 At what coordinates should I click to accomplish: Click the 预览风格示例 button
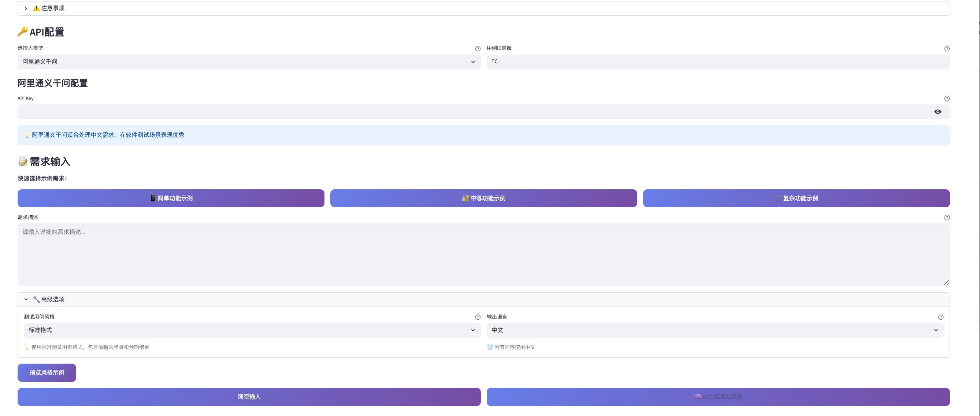(x=47, y=373)
